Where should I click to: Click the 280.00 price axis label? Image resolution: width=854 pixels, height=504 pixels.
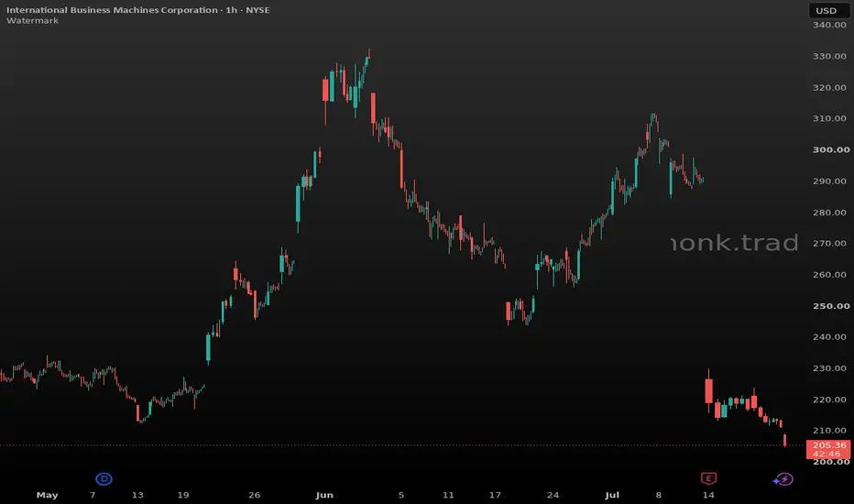point(829,213)
